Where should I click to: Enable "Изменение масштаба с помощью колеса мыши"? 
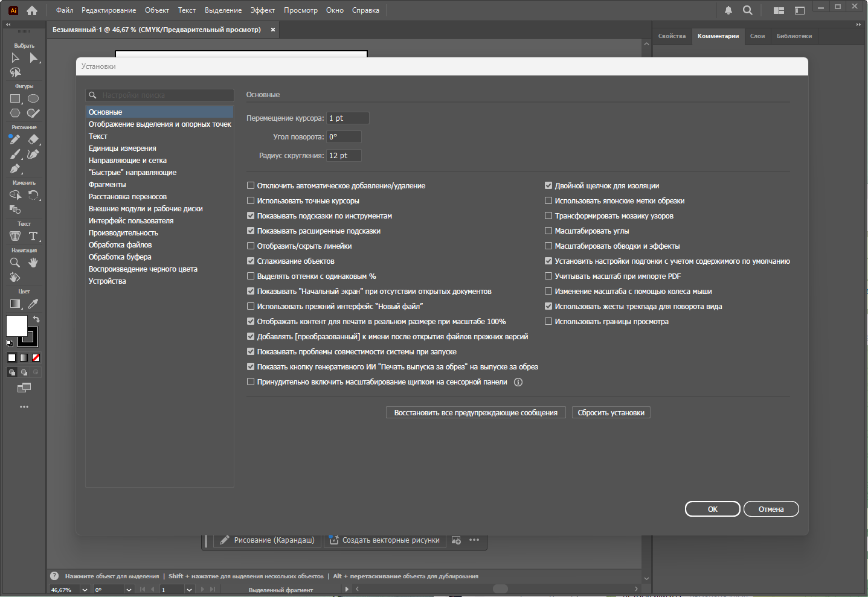pos(548,292)
